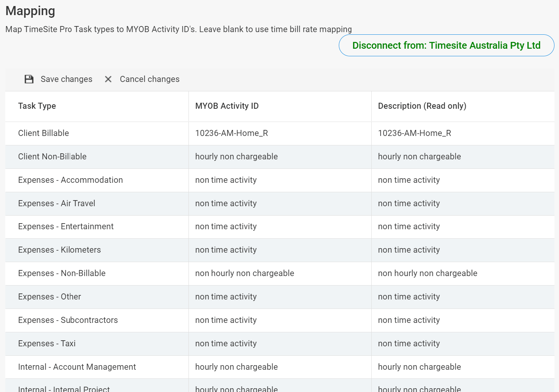This screenshot has height=392, width=559.
Task: Edit Activity ID for Expenses - Taxi
Action: 279,344
